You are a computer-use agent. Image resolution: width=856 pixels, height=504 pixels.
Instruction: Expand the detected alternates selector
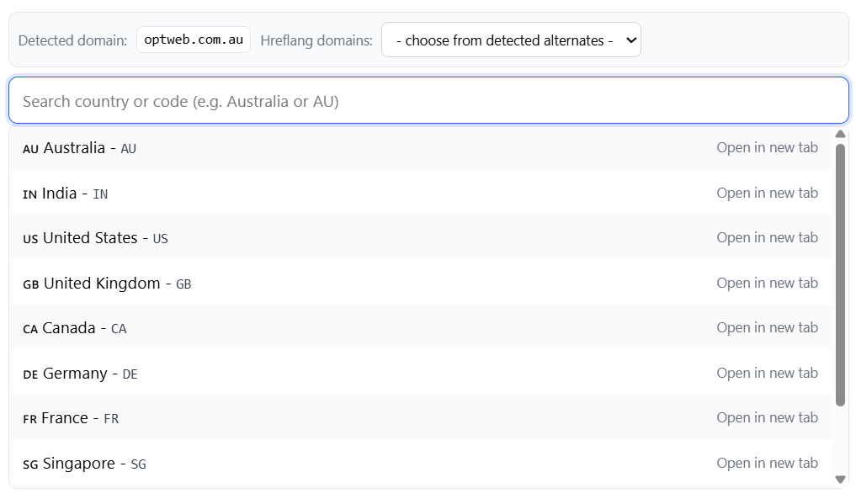[x=511, y=39]
